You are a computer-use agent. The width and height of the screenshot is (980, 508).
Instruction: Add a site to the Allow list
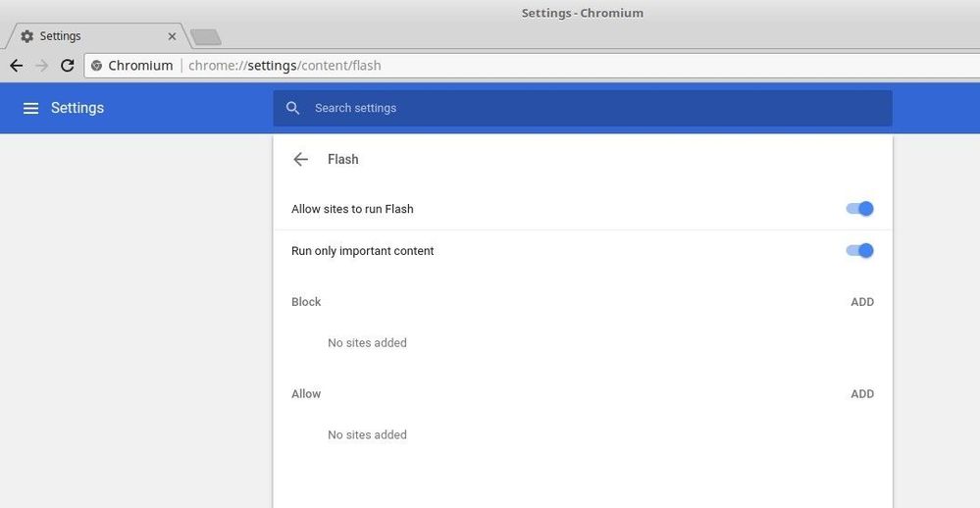tap(862, 393)
